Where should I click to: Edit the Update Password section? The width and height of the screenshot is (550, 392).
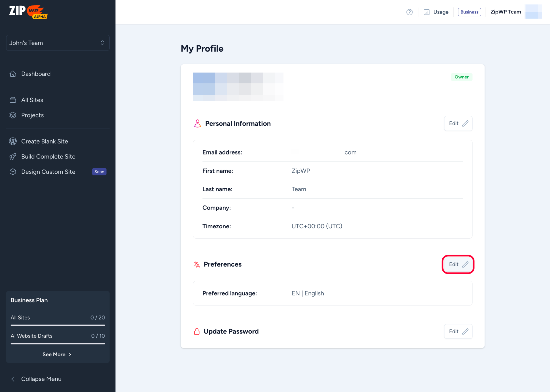coord(458,331)
